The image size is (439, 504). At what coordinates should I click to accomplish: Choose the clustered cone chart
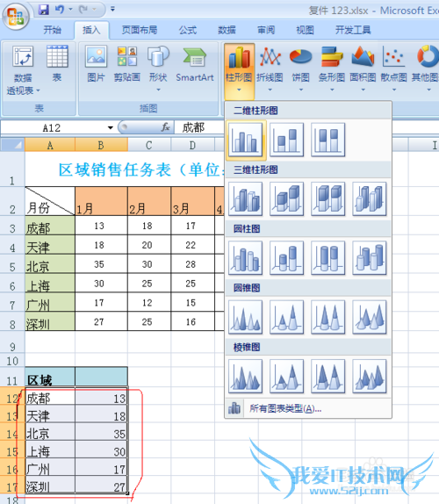coord(246,317)
